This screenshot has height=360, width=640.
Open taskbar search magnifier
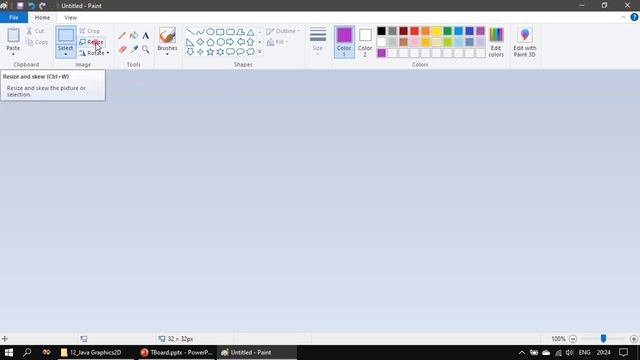pyautogui.click(x=27, y=352)
